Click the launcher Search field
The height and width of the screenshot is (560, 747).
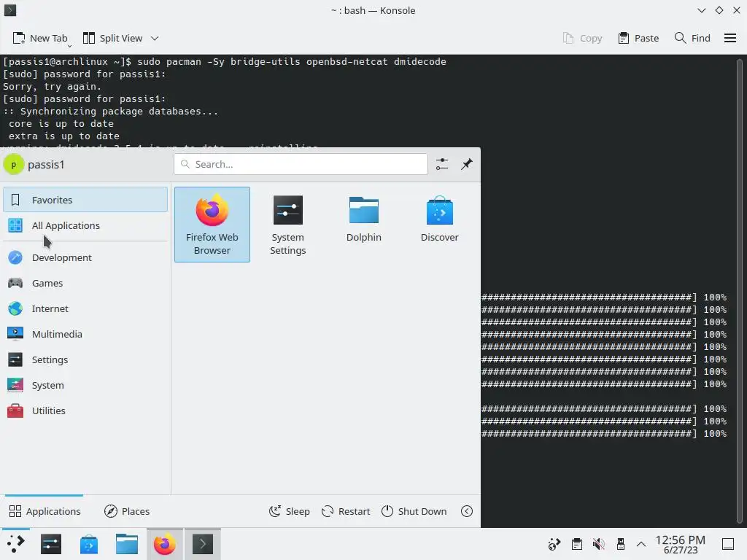pyautogui.click(x=301, y=164)
